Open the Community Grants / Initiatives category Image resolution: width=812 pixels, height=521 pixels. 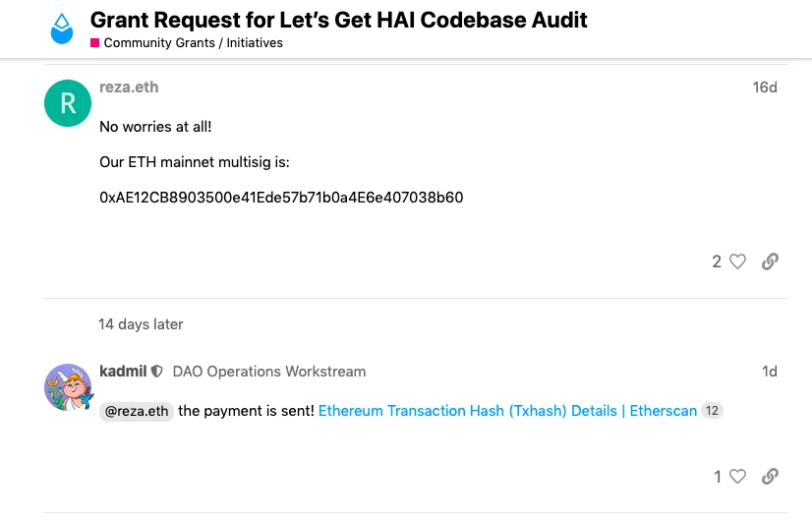[x=193, y=43]
